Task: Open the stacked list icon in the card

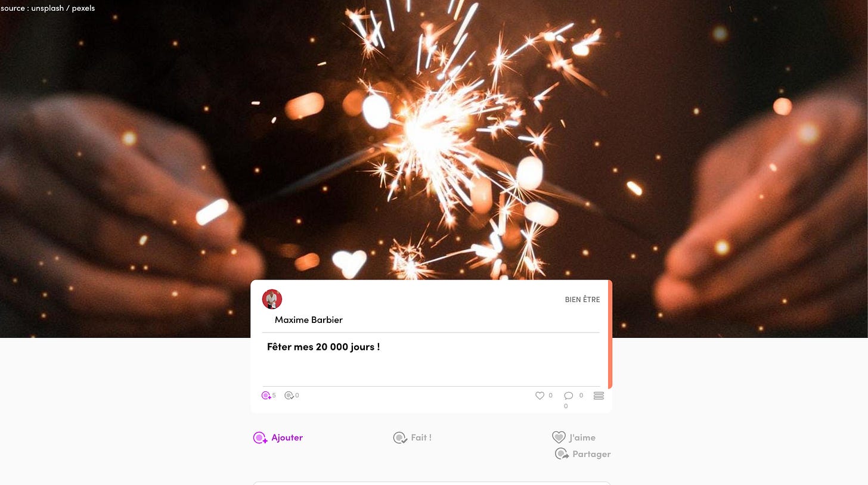Action: (x=599, y=396)
